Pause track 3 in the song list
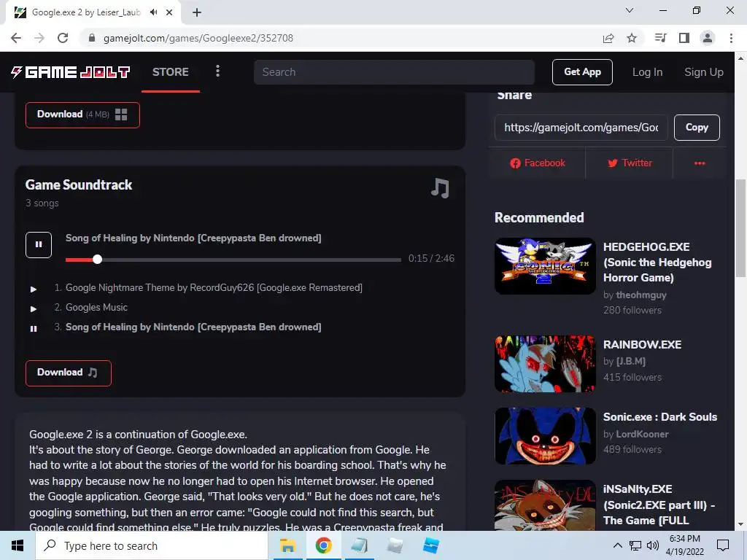747x560 pixels. (x=34, y=329)
